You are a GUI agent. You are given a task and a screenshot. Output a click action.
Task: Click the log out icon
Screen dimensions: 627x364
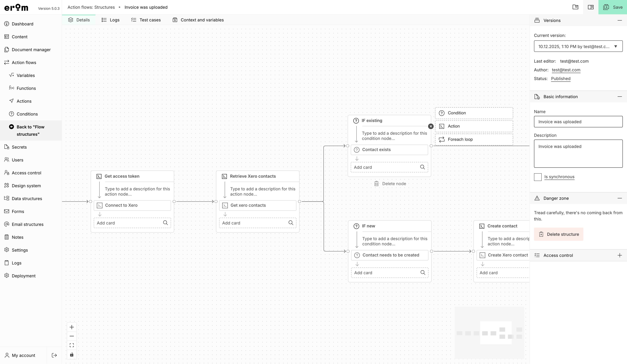click(x=54, y=355)
